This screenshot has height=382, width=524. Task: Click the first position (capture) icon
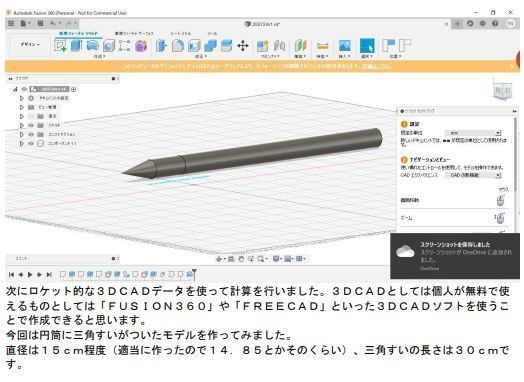[x=388, y=46]
